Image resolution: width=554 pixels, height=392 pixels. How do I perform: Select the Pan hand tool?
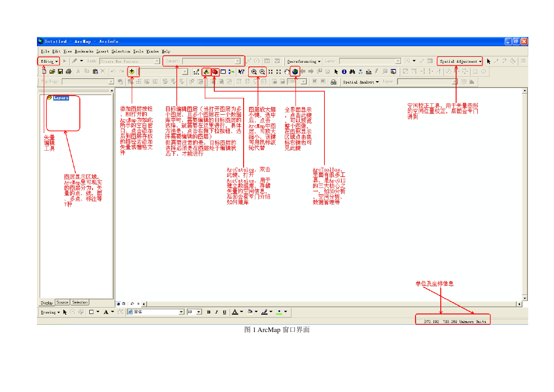coord(286,71)
